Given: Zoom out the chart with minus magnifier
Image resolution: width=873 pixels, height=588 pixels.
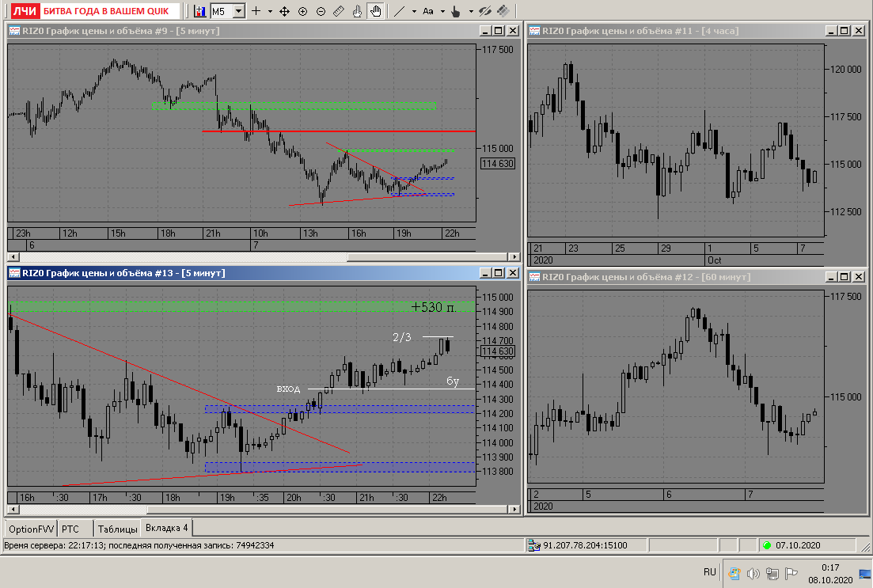Looking at the screenshot, I should click(x=321, y=11).
